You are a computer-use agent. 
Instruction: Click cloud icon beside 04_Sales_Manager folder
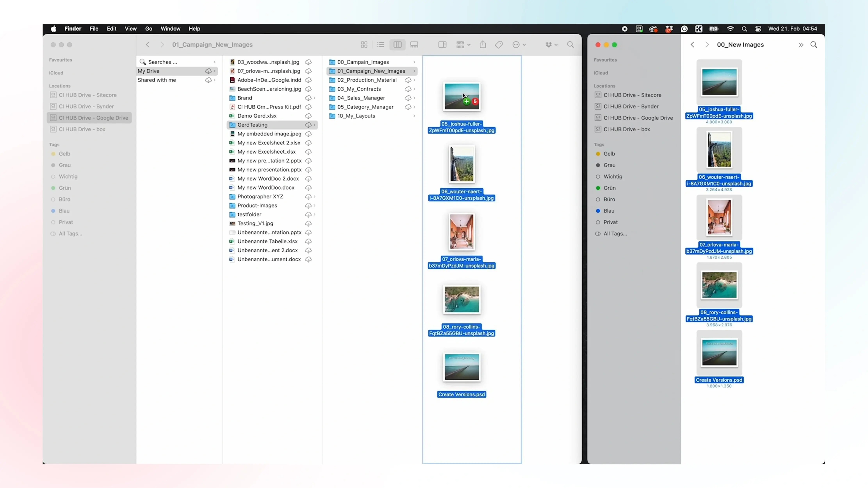(x=408, y=98)
